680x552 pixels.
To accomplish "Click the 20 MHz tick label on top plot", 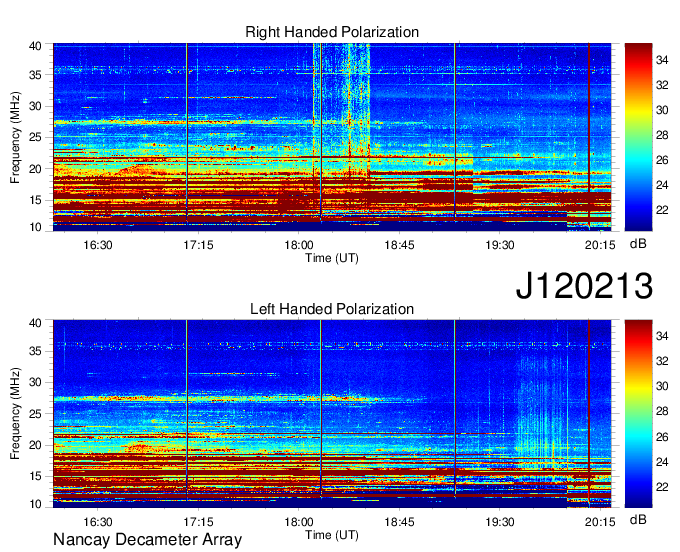I will pos(35,169).
